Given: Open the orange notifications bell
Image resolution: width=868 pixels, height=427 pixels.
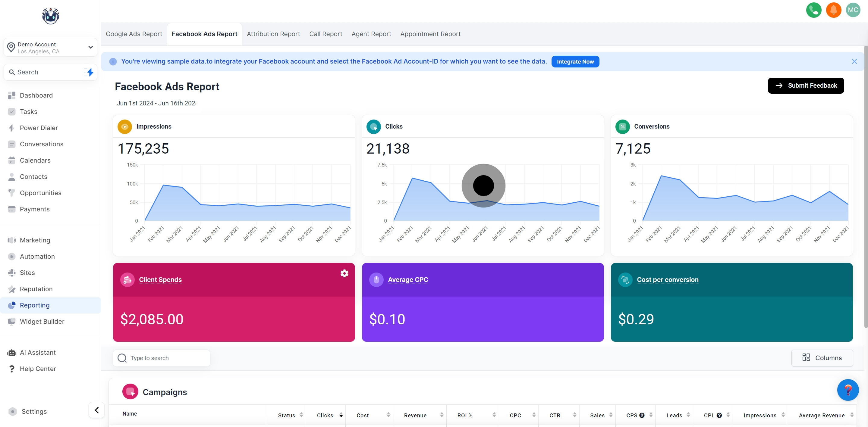Looking at the screenshot, I should [833, 10].
